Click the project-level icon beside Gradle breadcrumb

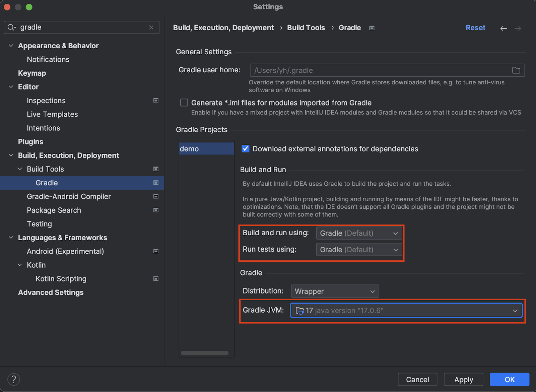[x=372, y=28]
